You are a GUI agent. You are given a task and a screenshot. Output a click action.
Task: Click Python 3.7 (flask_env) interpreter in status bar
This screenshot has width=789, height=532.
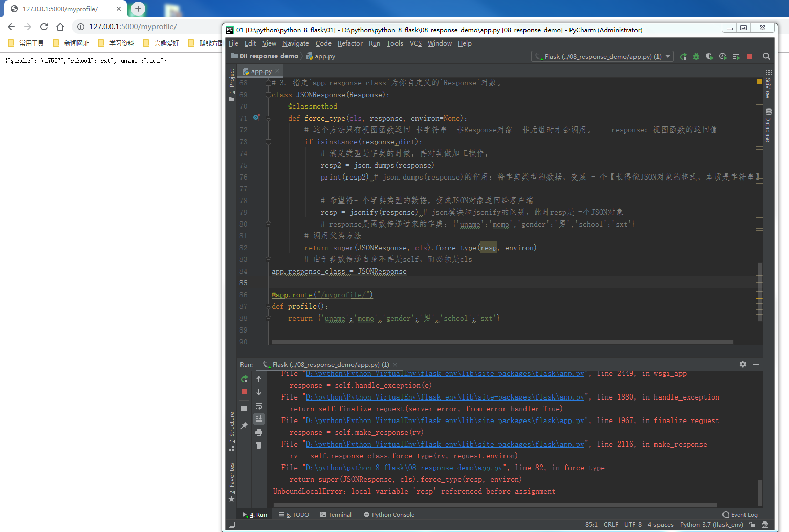point(711,525)
